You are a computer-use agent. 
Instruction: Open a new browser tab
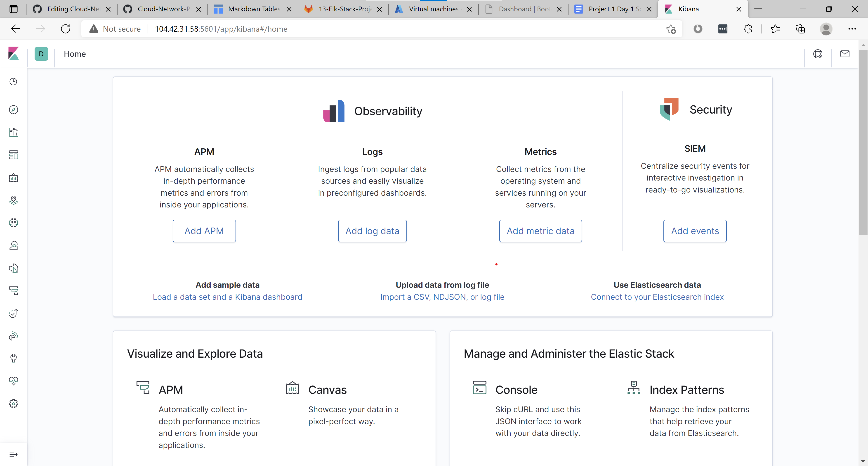(x=758, y=9)
